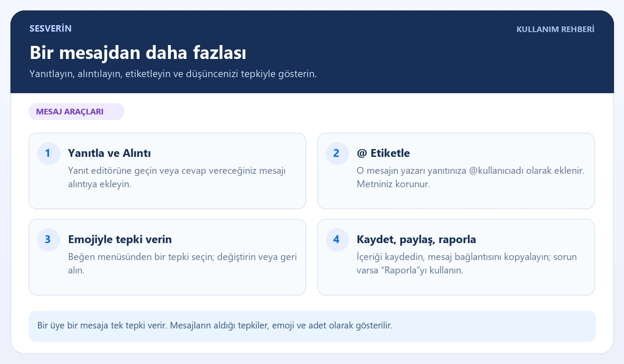Screen dimensions: 624x364
Task: Click the note starting 'Bir üye bir mesaja'
Action: (x=215, y=325)
